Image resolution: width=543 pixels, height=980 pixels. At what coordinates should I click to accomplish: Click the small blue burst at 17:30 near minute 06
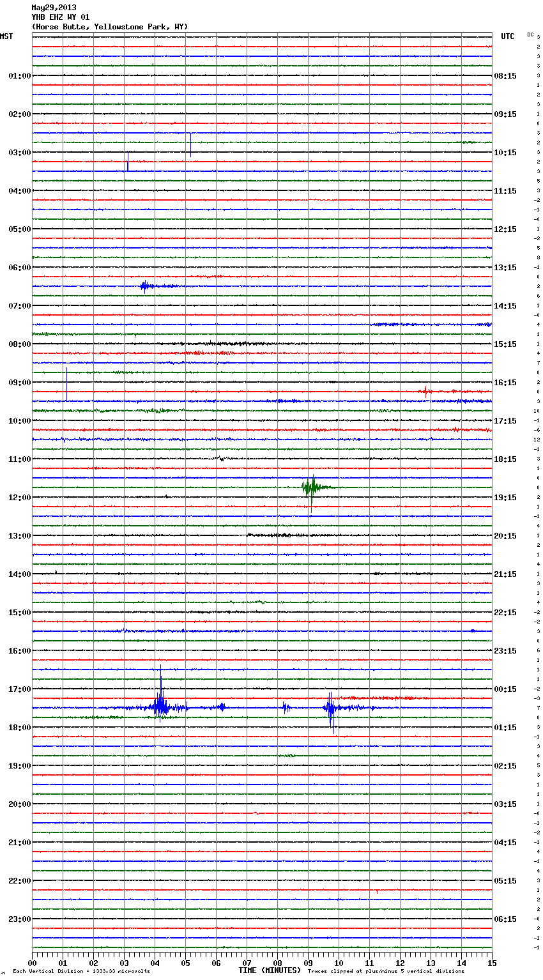[x=222, y=707]
